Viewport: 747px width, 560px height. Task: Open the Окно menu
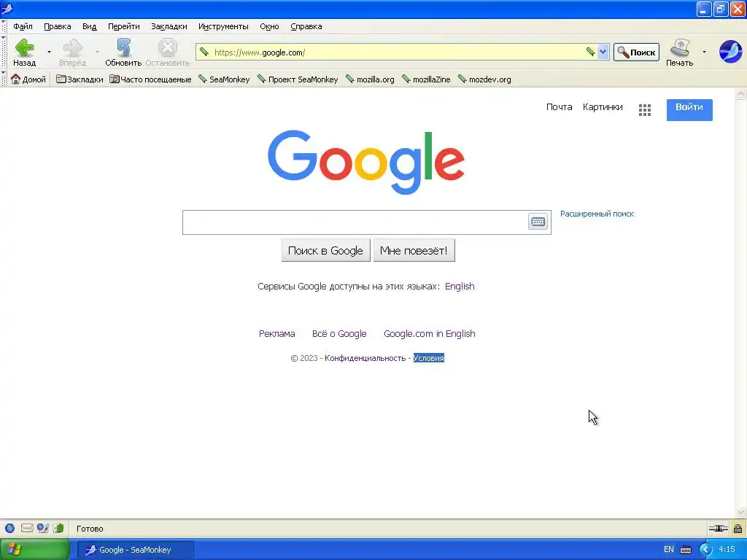(269, 27)
